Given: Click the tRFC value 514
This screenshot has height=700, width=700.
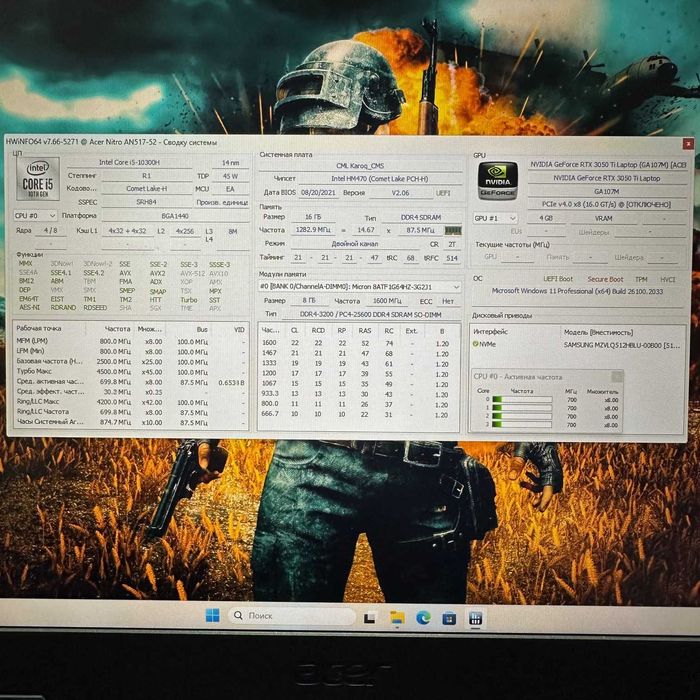Looking at the screenshot, I should tap(452, 258).
